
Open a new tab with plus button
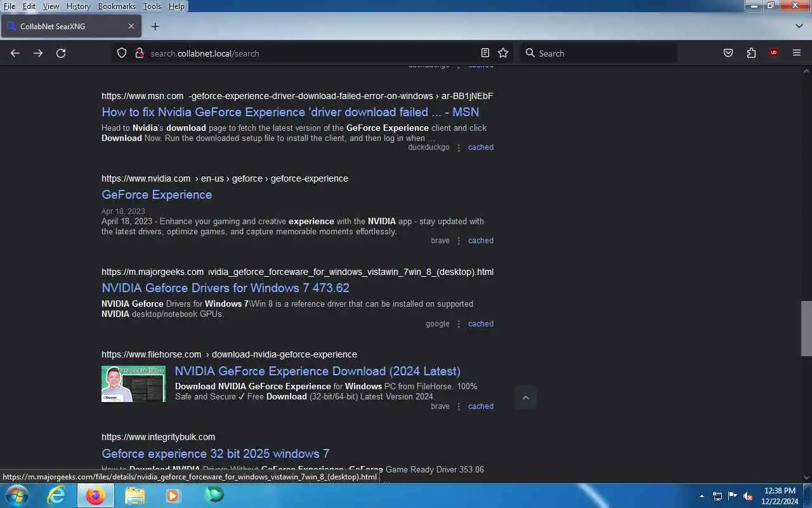(155, 26)
